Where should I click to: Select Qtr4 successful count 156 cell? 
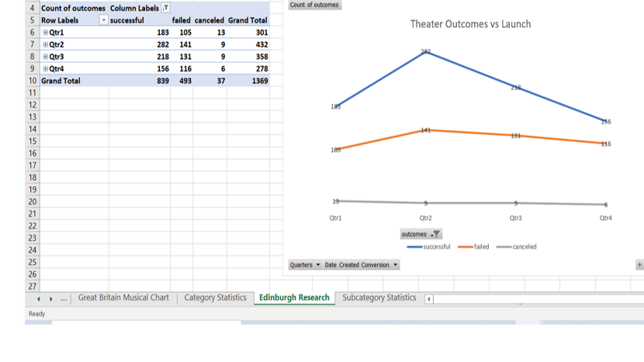[140, 68]
